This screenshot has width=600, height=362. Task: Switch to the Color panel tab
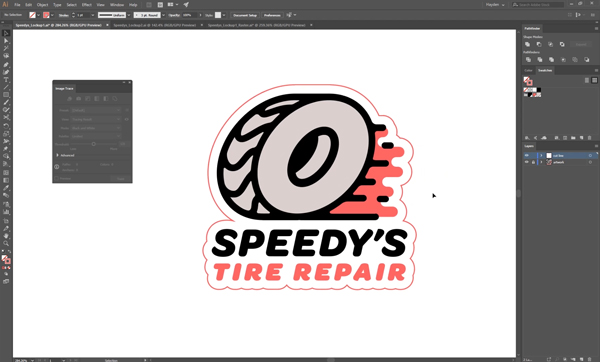pos(528,70)
